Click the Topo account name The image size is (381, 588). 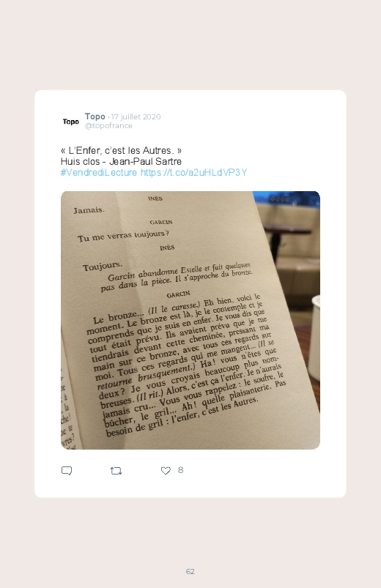[x=95, y=116]
